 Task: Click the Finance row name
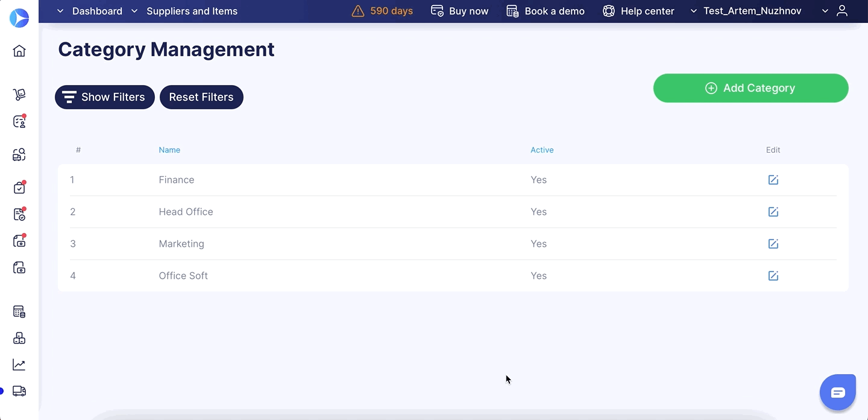177,180
